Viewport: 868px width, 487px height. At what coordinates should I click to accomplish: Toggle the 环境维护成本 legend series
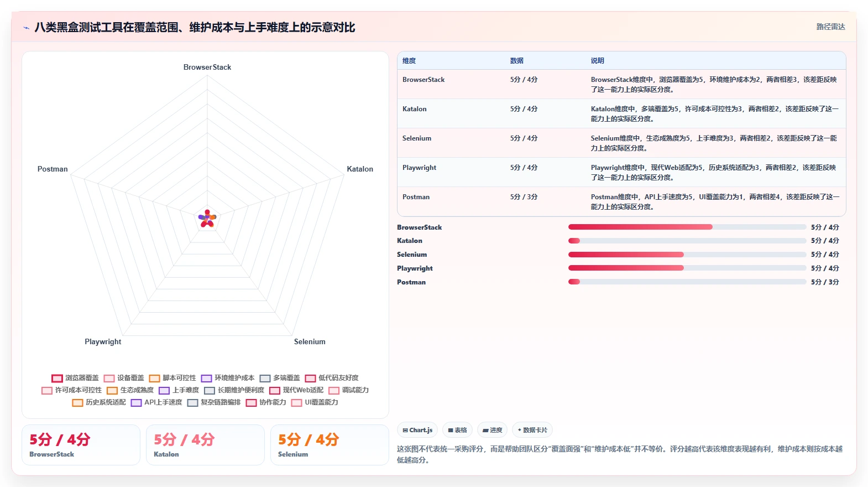click(x=228, y=378)
